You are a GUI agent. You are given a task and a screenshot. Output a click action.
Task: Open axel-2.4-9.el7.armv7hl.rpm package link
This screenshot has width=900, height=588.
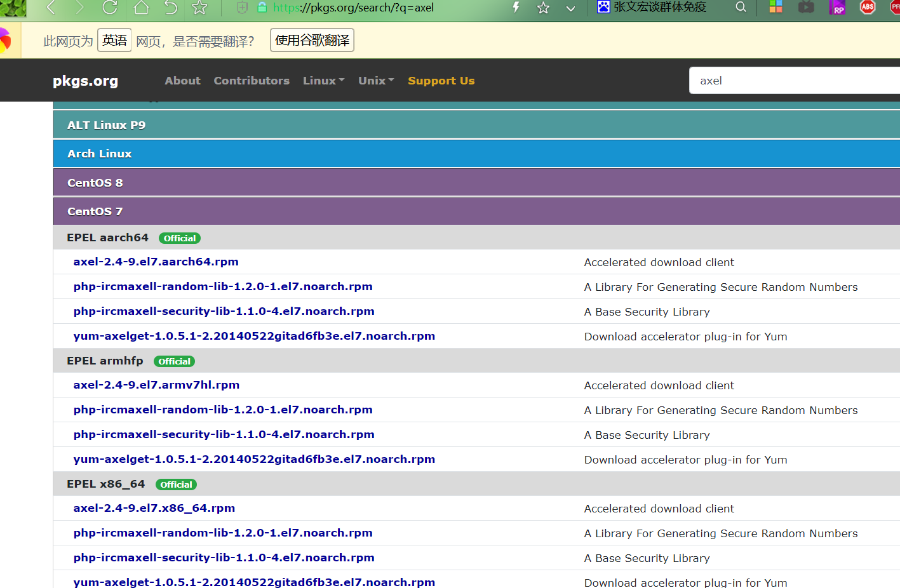156,385
